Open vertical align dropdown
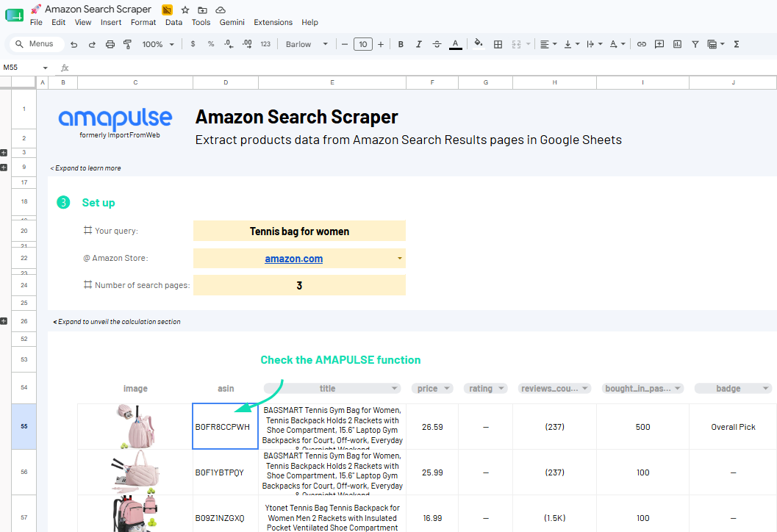This screenshot has width=777, height=532. (x=572, y=44)
